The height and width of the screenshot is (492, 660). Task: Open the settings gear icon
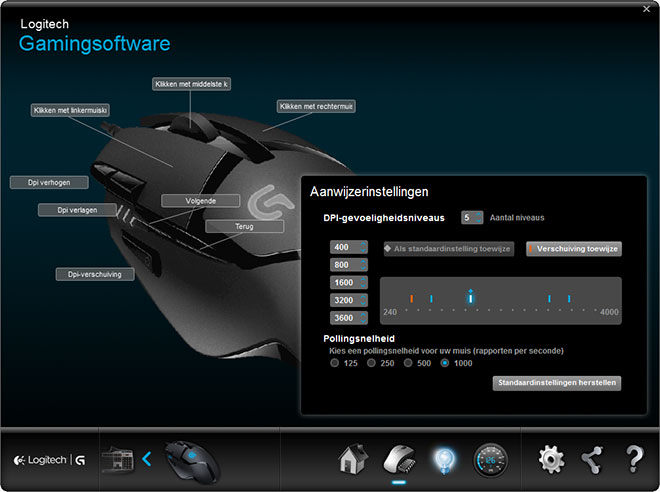[551, 459]
